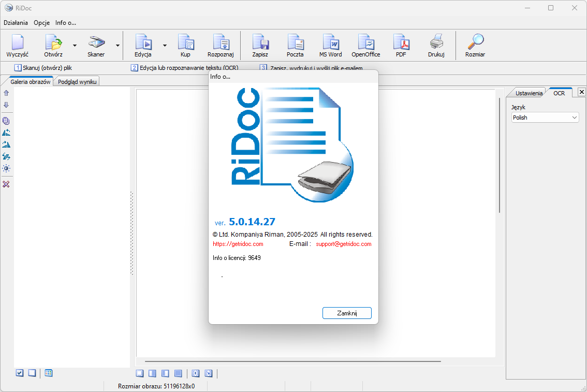
Task: Click the Rozpoznaj OCR recognition icon
Action: [x=221, y=42]
